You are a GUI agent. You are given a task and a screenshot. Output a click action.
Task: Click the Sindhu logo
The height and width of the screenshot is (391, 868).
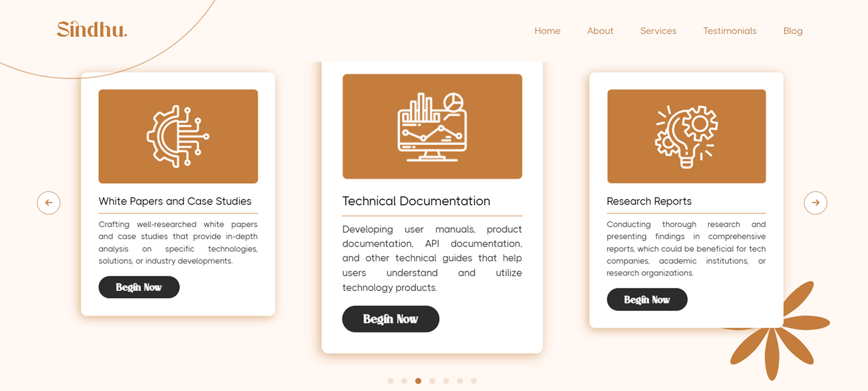(x=92, y=29)
